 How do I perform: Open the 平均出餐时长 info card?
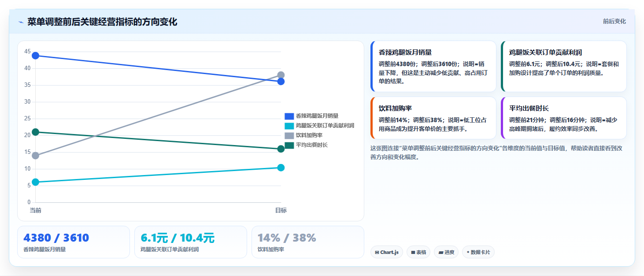(564, 118)
